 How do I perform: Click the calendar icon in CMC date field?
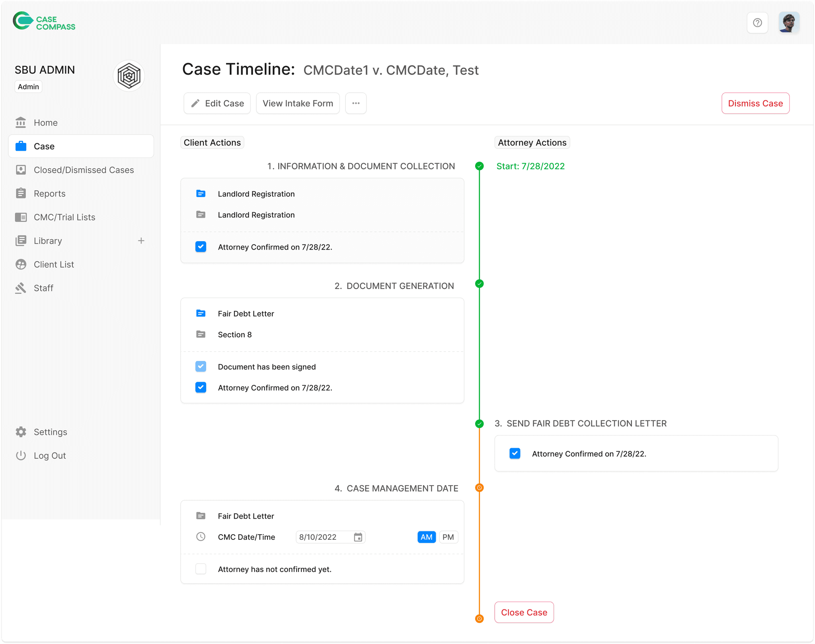pos(358,537)
